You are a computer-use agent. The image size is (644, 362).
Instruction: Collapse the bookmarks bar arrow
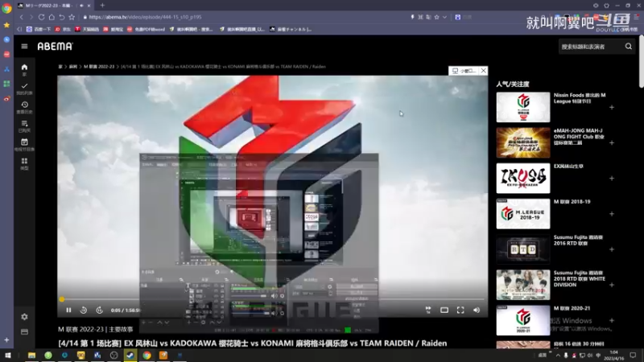pos(19,29)
